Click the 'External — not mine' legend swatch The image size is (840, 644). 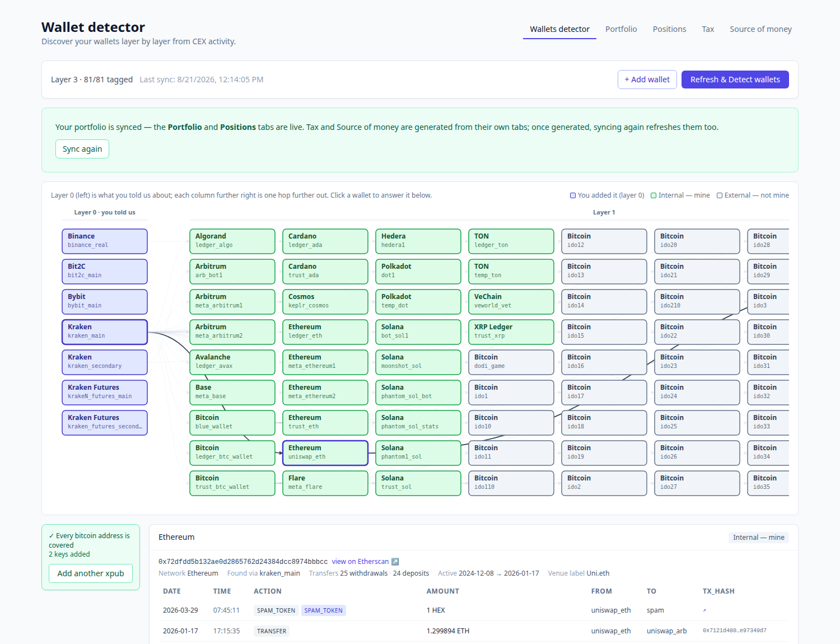pyautogui.click(x=720, y=195)
